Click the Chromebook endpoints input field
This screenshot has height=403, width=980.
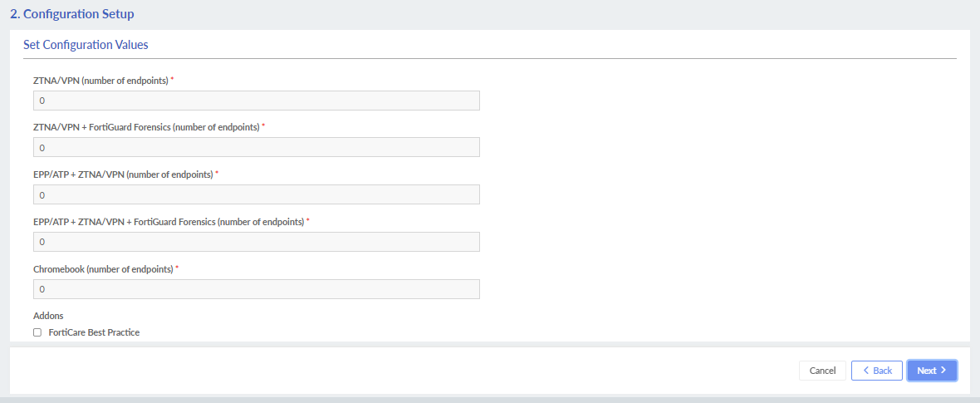256,289
